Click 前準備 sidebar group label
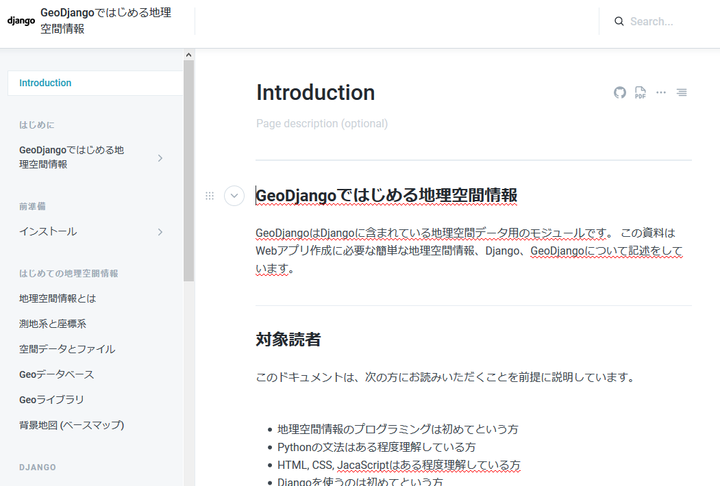 click(x=32, y=206)
